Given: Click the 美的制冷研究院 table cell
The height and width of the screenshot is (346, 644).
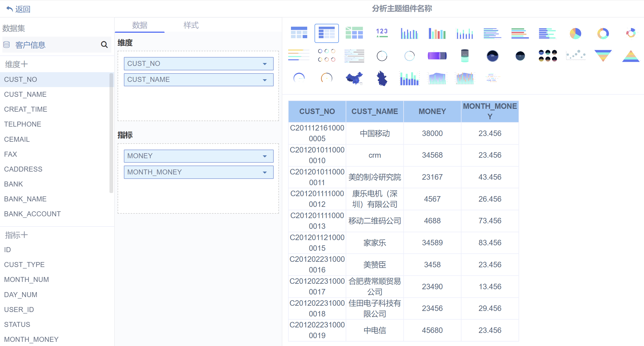Looking at the screenshot, I should pos(375,177).
